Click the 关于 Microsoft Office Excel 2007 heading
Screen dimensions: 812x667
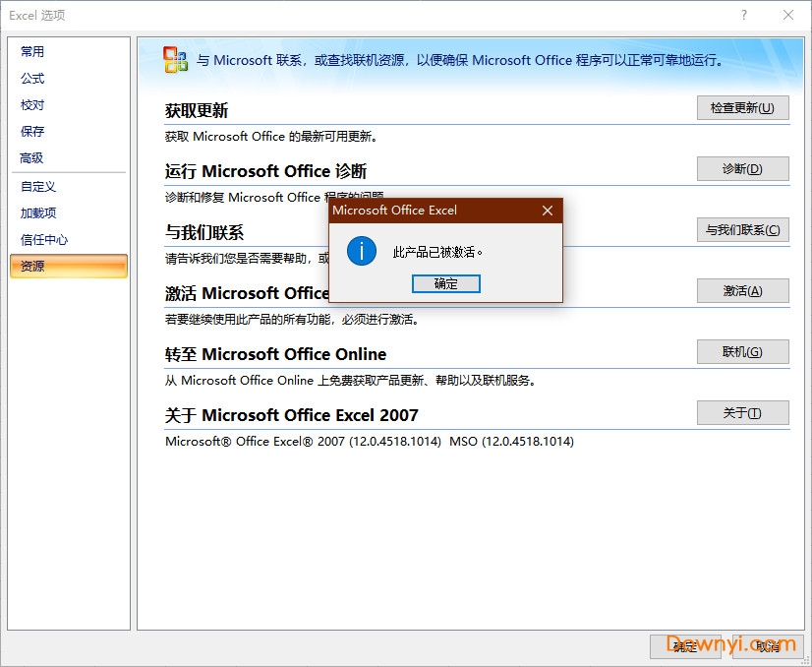click(x=292, y=415)
